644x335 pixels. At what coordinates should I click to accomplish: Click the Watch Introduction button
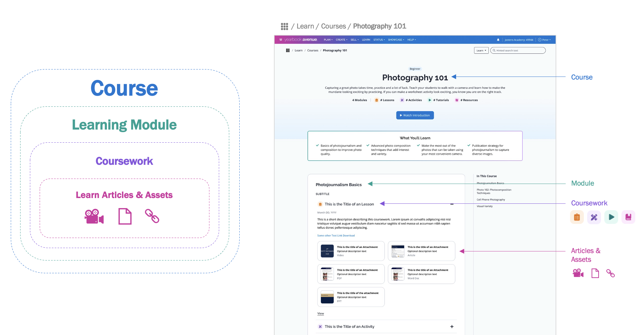click(415, 115)
